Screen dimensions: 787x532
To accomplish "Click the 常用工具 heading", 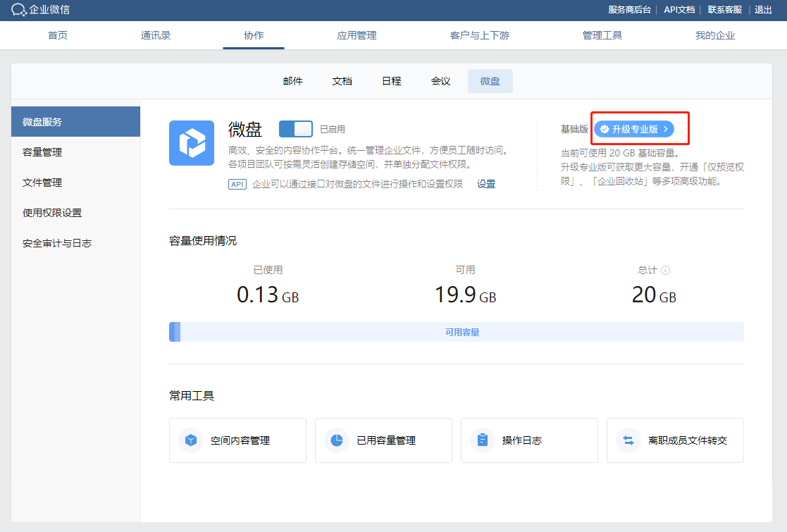I will [192, 395].
